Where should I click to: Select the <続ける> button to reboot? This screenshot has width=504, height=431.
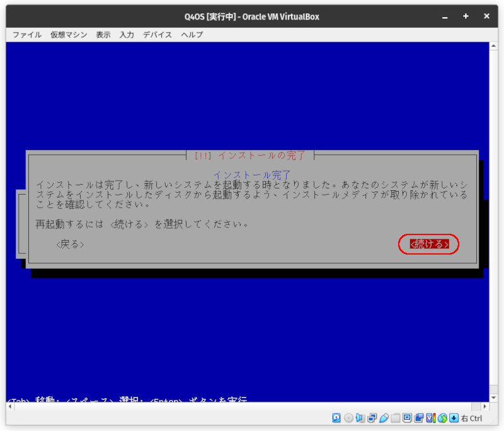point(429,244)
